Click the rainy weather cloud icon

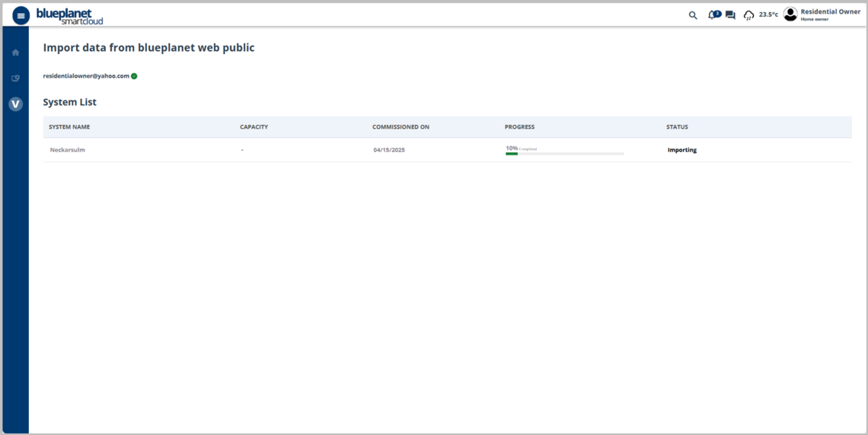click(748, 15)
